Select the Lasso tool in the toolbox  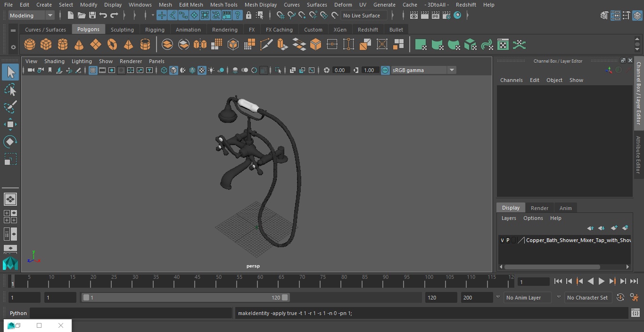pos(10,89)
